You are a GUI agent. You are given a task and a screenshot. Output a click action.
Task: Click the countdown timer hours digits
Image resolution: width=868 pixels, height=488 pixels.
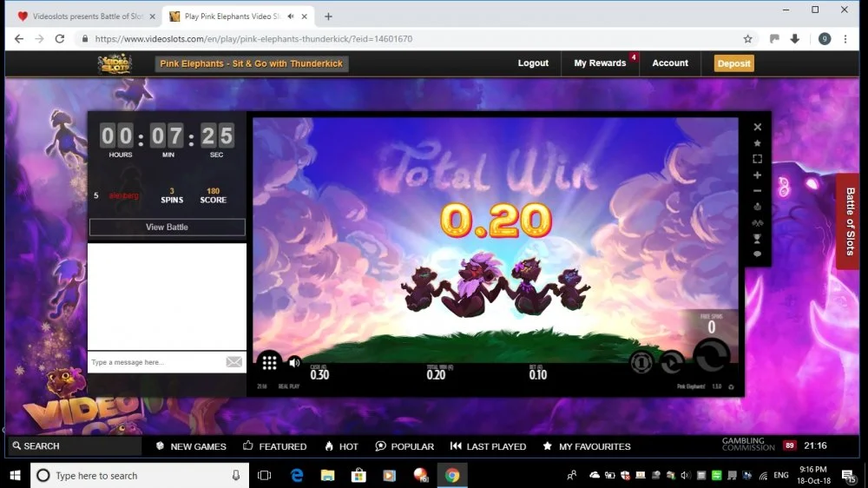[117, 135]
